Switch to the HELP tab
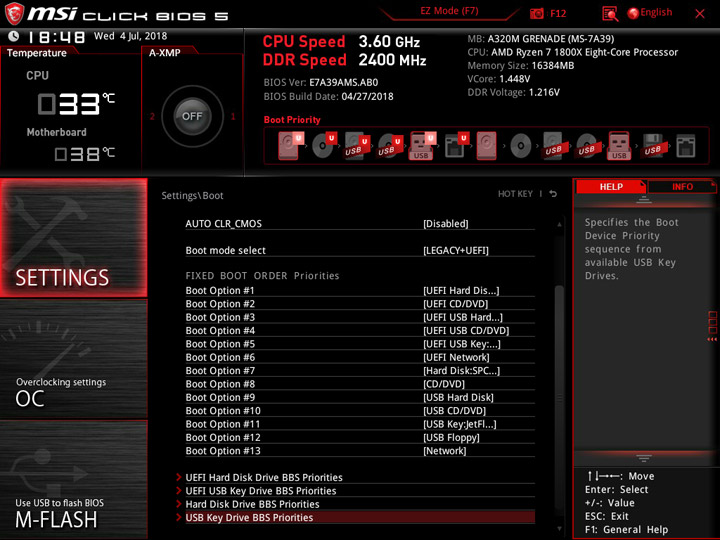Screen dimensions: 720x540 611,186
